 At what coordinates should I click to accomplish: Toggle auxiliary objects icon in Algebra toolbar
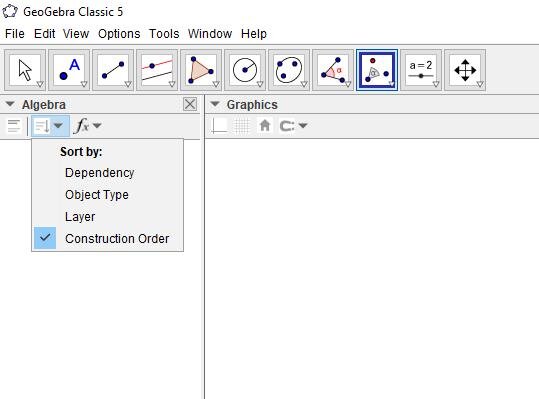click(x=14, y=126)
